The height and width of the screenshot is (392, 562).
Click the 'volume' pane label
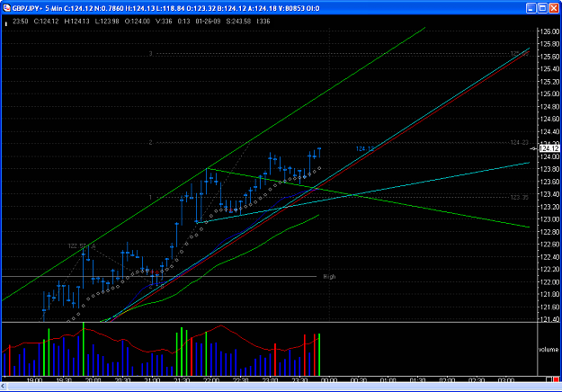pyautogui.click(x=549, y=350)
